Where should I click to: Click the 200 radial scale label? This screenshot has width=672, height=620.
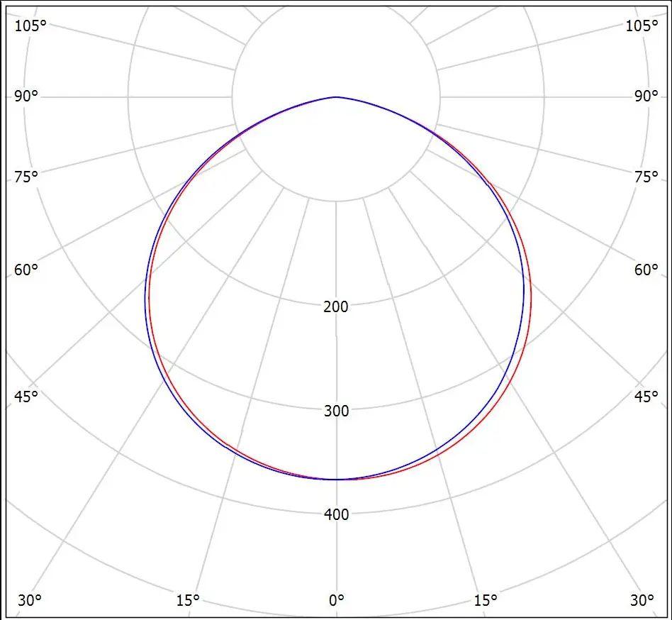pyautogui.click(x=336, y=306)
